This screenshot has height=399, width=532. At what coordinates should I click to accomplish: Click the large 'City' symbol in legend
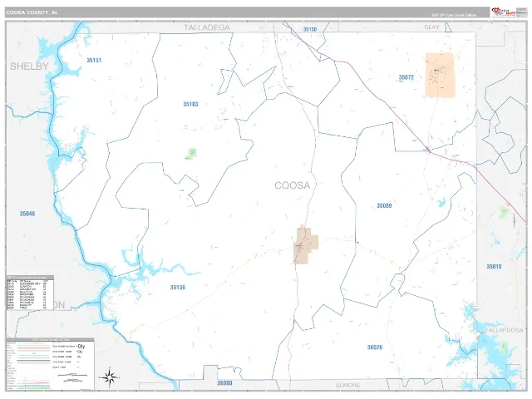(x=81, y=347)
